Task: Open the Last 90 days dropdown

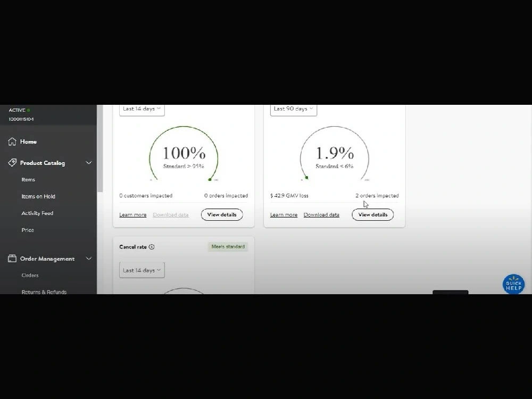Action: point(294,110)
